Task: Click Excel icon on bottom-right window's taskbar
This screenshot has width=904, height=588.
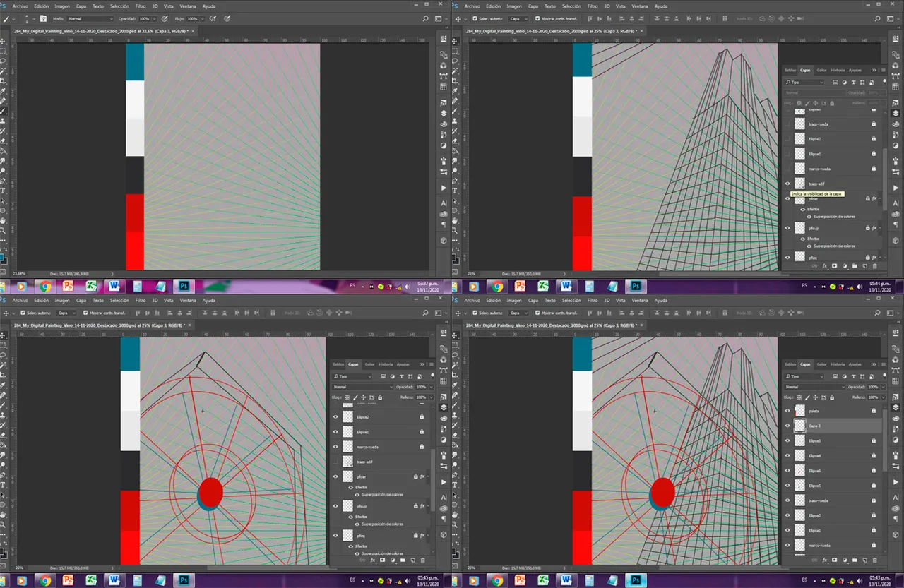Action: pos(543,581)
